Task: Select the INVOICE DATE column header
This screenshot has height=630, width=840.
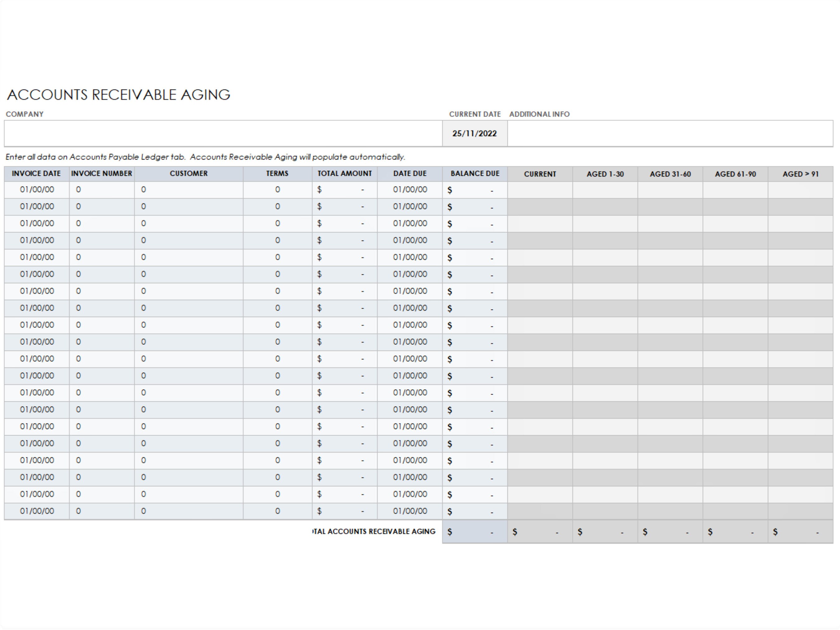Action: tap(36, 174)
